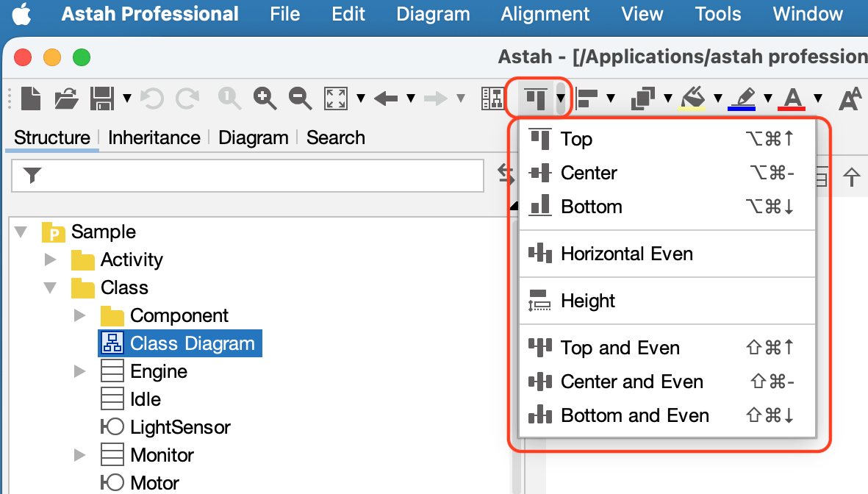The image size is (868, 494).
Task: Click the fill color bucket icon
Action: click(x=692, y=99)
